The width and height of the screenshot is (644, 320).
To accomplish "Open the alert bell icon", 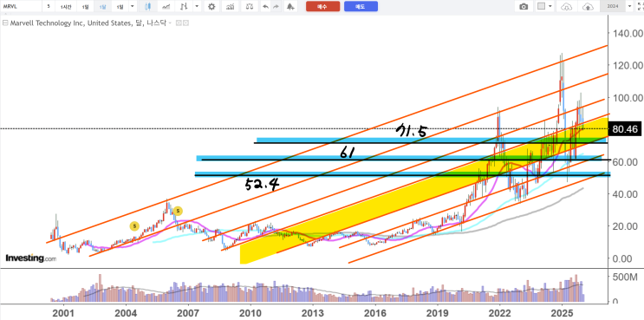I will (290, 7).
